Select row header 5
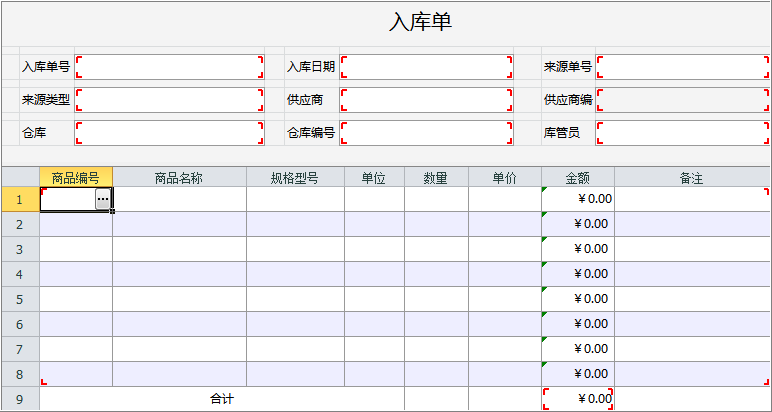Viewport: 772px width, 412px height. pyautogui.click(x=20, y=299)
